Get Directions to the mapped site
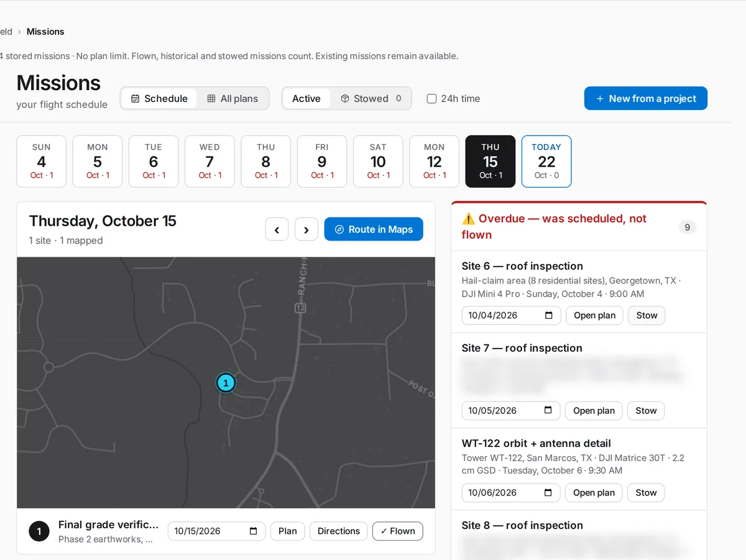 coord(339,531)
